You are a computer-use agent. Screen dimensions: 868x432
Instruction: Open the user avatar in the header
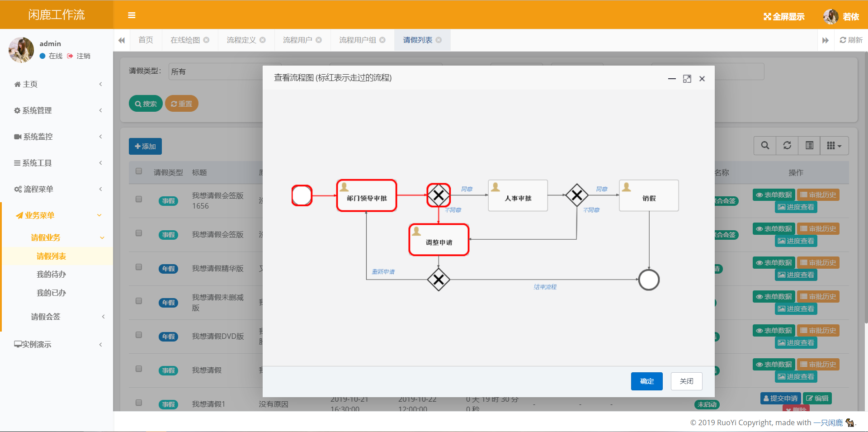click(x=830, y=17)
